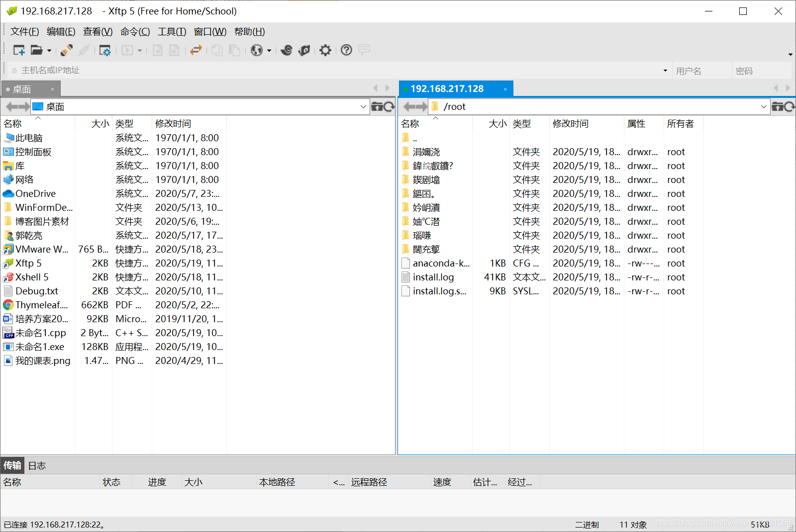Viewport: 796px width, 532px height.
Task: Open the 查看(V) menu
Action: pos(98,32)
